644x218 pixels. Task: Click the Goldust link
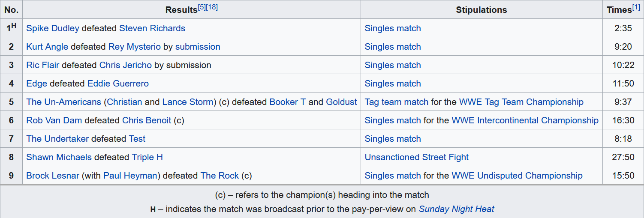coord(341,102)
